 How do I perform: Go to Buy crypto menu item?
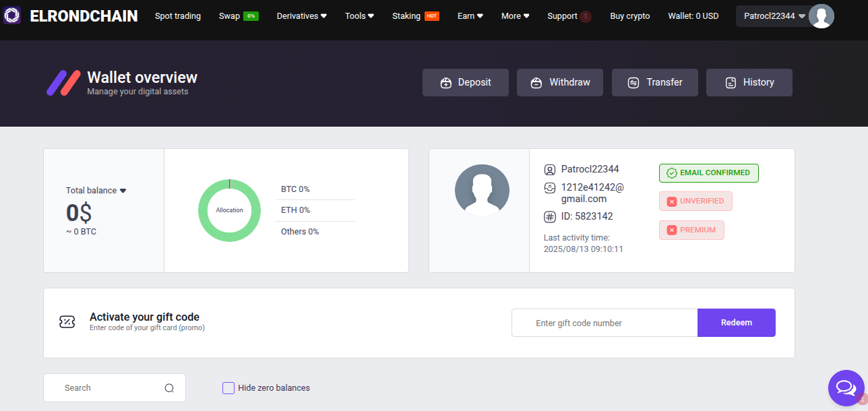tap(629, 16)
